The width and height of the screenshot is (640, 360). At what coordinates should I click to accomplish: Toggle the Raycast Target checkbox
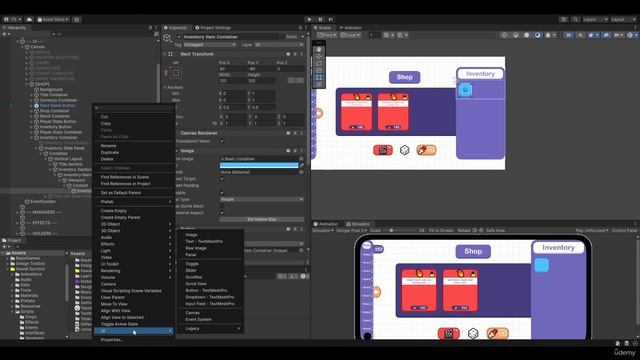(222, 179)
